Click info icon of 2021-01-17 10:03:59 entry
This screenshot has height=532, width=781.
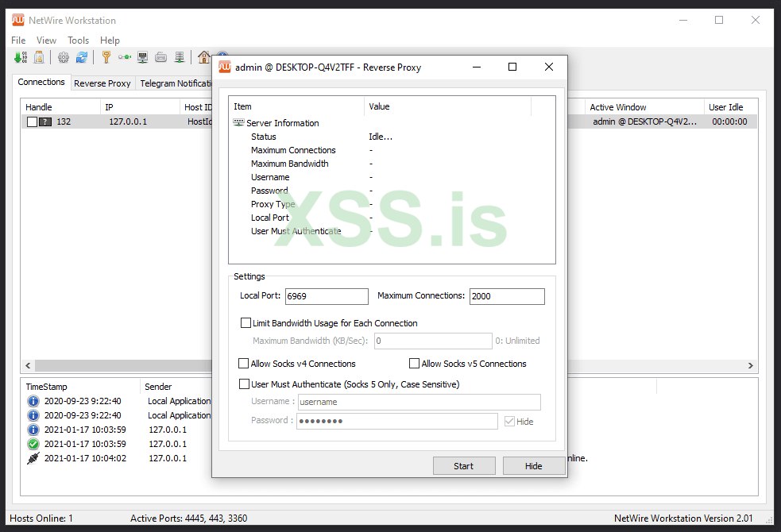coord(33,430)
